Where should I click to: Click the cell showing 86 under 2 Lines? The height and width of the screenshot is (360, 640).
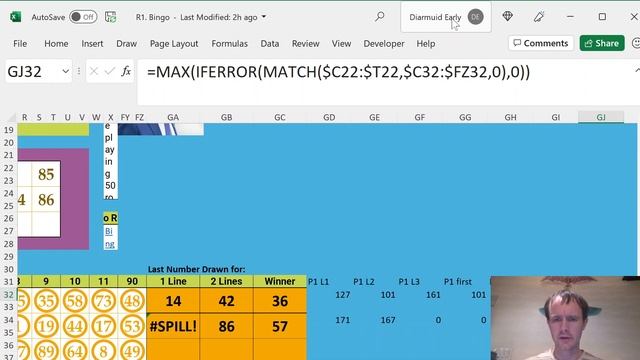click(x=227, y=327)
